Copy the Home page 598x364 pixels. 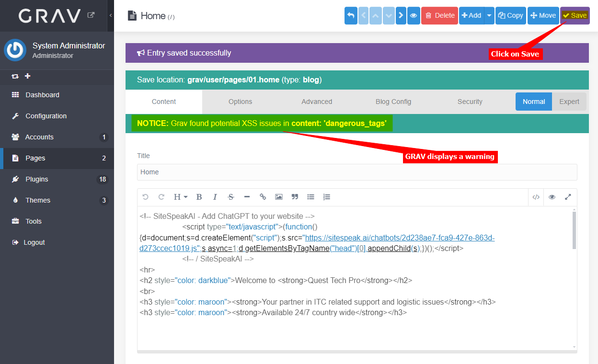tap(511, 15)
